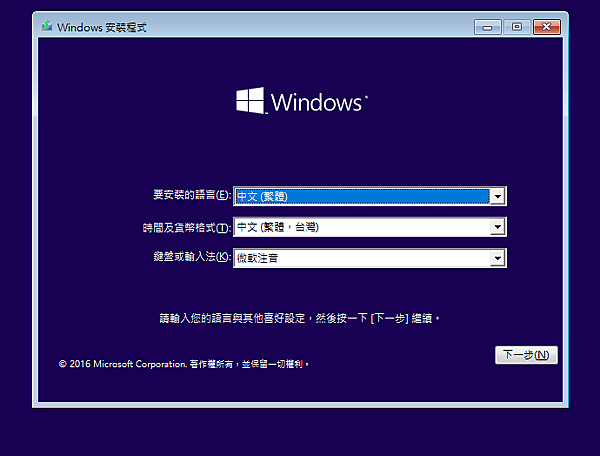600x456 pixels.
Task: Click the 鍵盤或輸入法(K) label
Action: point(192,256)
